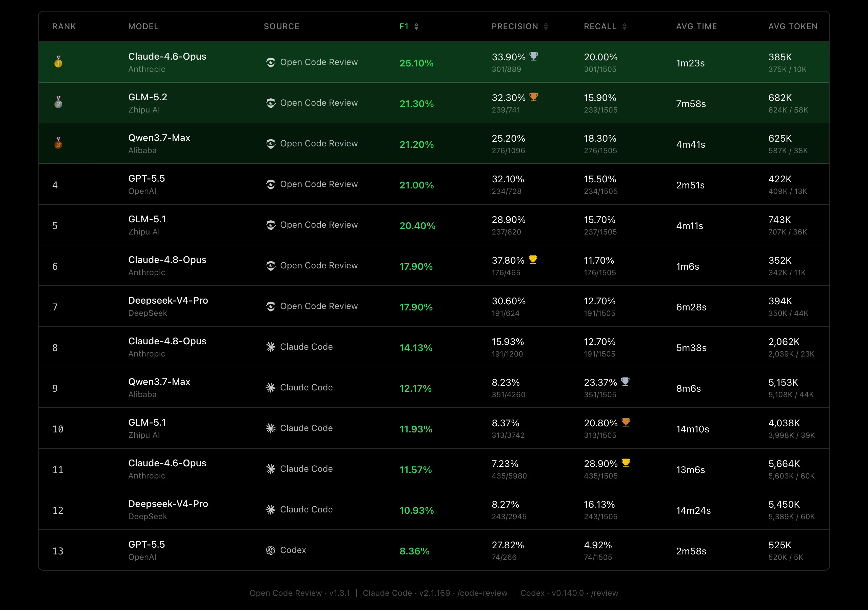Screen dimensions: 868x610
Task: Select the GLM-5.2 model name
Action: pos(147,97)
